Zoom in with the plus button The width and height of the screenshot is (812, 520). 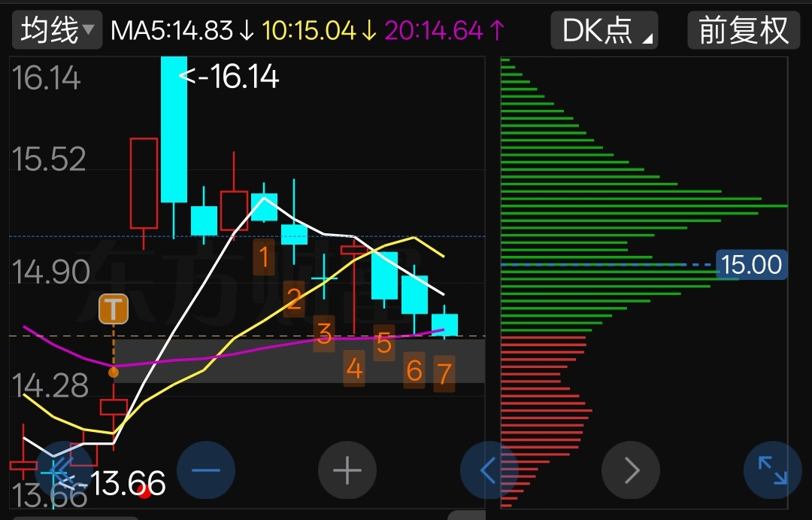(347, 470)
